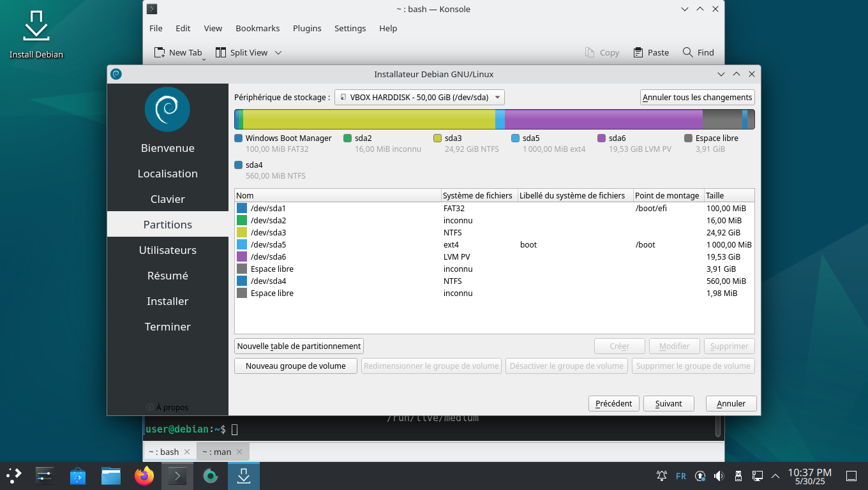This screenshot has width=868, height=490.
Task: Open the updates tray icon
Action: [x=700, y=476]
